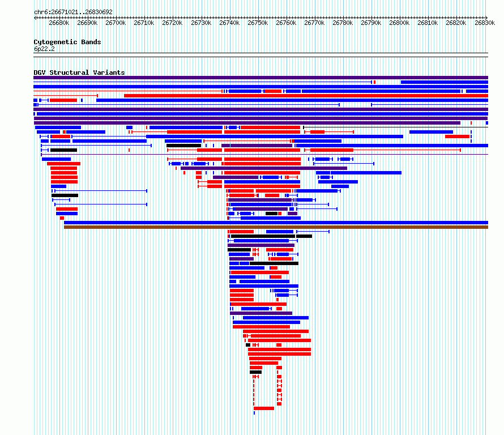Click ruler position 26710k
504x435 pixels.
point(144,23)
